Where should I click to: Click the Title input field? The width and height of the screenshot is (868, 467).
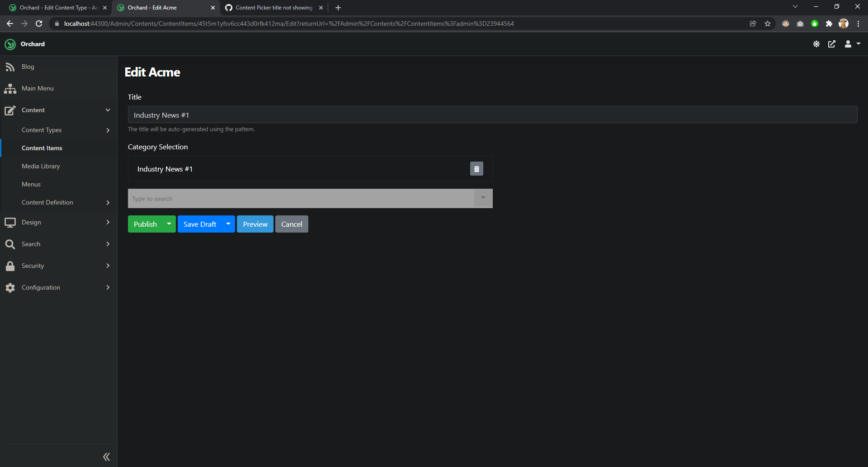(x=492, y=115)
